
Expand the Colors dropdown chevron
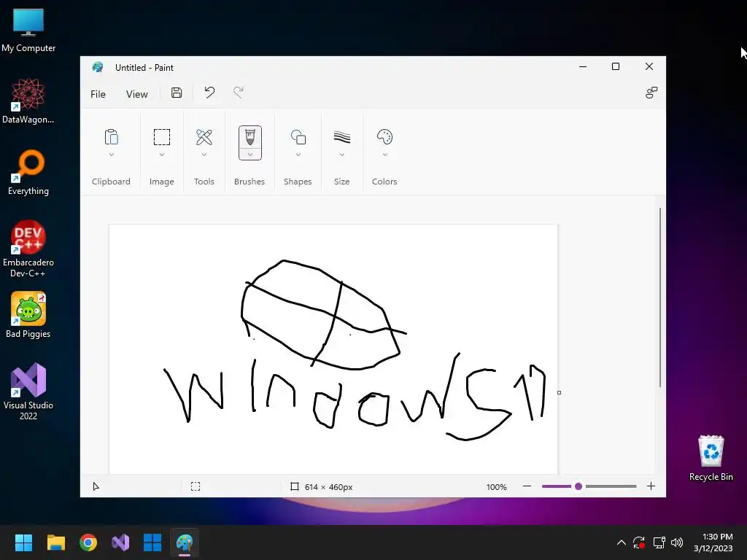385,155
